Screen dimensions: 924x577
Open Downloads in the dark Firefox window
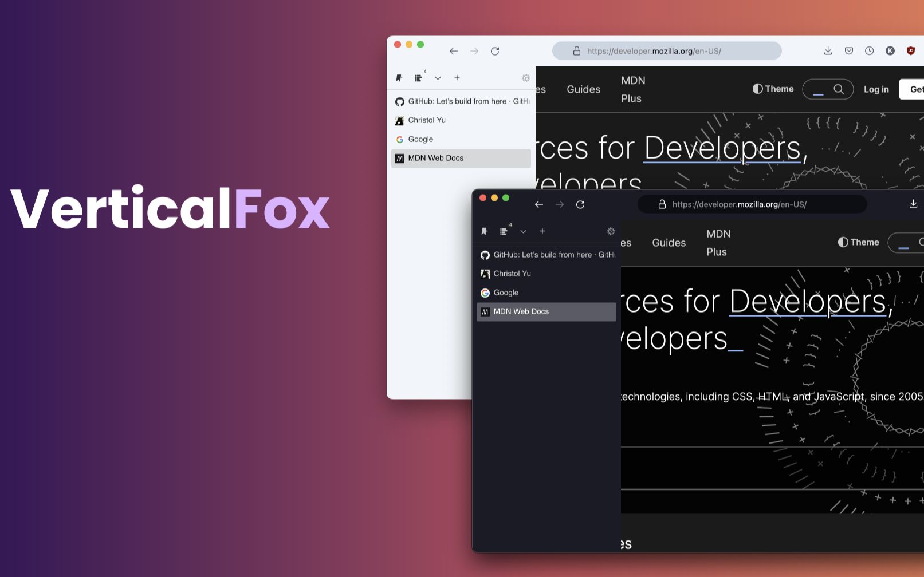pos(913,204)
